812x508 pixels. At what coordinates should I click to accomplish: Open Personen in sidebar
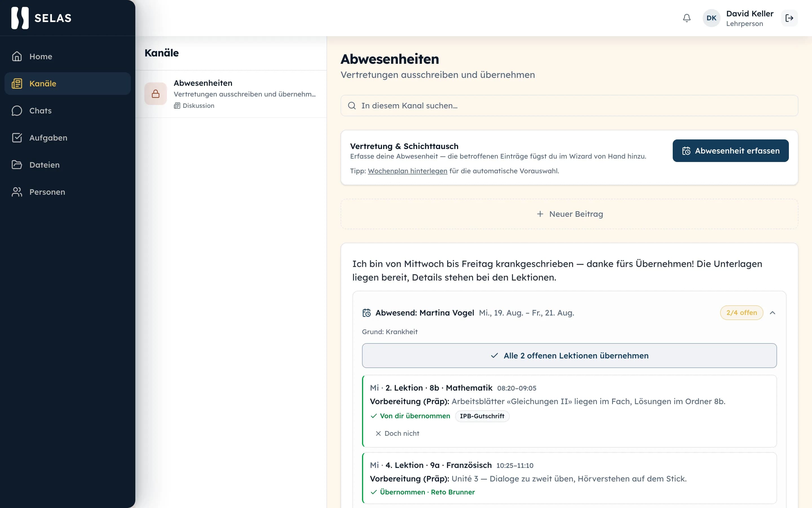(67, 192)
